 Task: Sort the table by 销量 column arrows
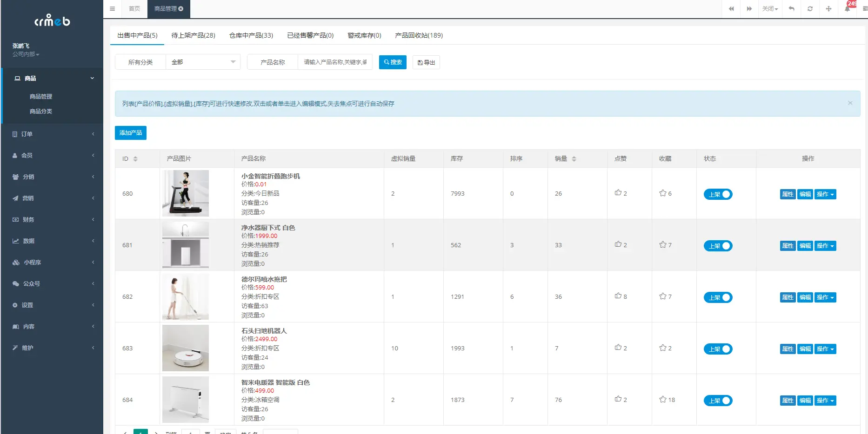pyautogui.click(x=574, y=159)
